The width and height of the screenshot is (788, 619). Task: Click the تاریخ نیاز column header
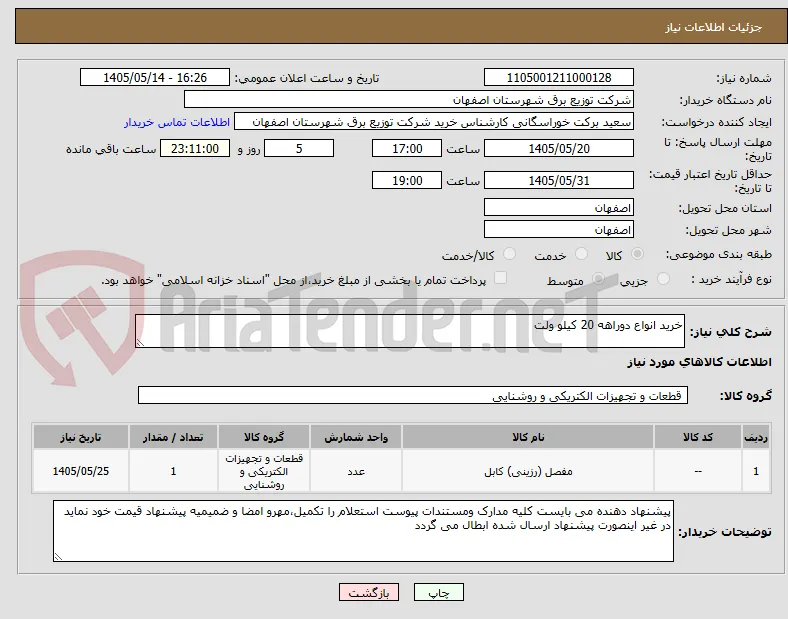tap(81, 437)
